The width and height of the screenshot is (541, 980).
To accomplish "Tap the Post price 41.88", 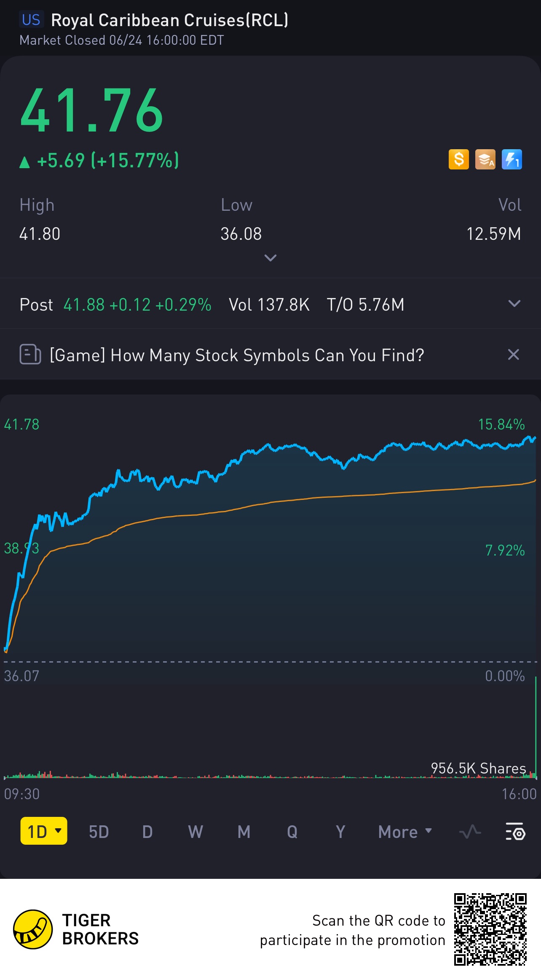I will 84,305.
